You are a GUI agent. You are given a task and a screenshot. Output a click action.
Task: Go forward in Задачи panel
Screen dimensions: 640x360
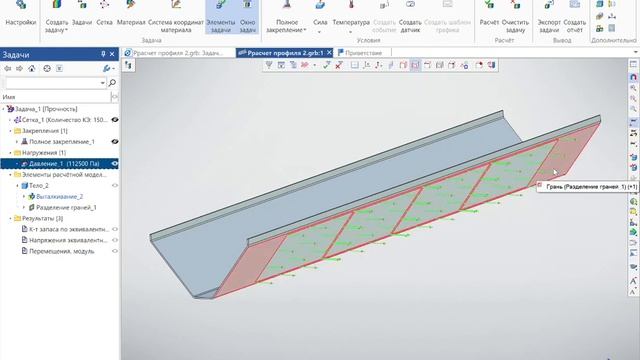click(19, 69)
